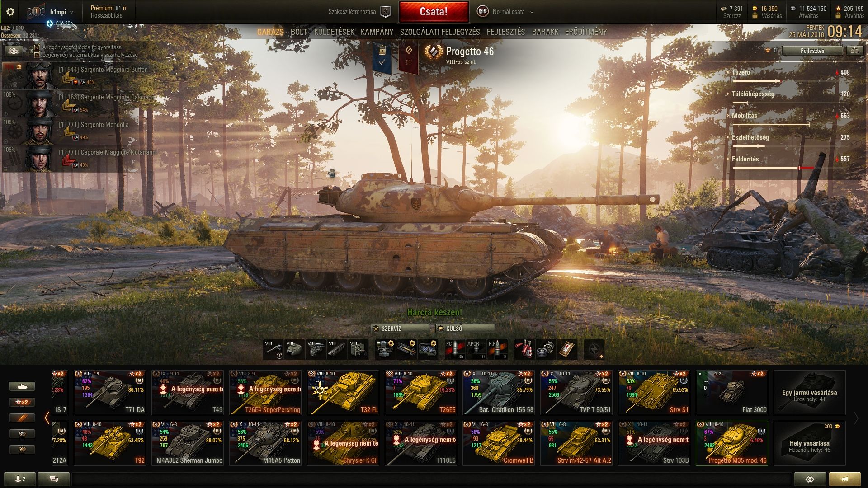
Task: Open the crew operations icon above crew list
Action: 14,51
